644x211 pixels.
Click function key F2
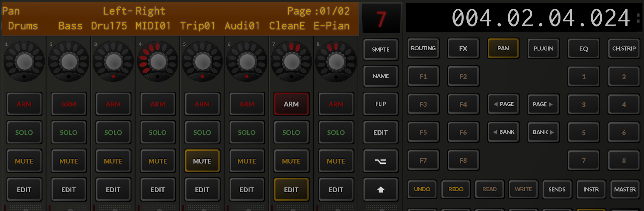(463, 76)
